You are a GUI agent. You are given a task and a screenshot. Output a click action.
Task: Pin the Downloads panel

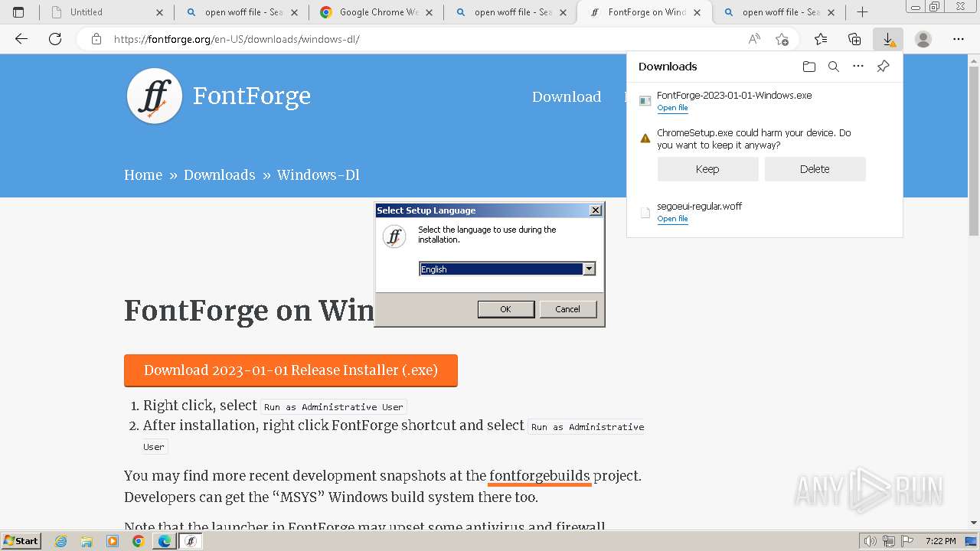[883, 67]
